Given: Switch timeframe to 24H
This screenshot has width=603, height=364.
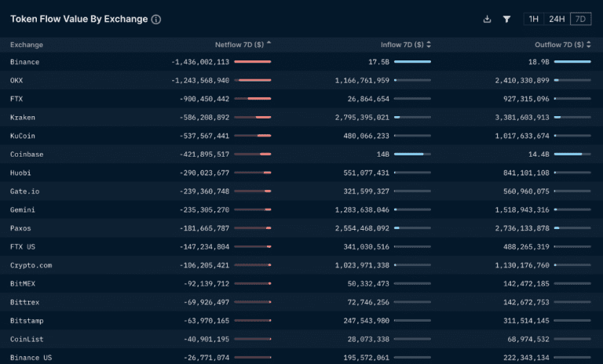Looking at the screenshot, I should click(557, 19).
